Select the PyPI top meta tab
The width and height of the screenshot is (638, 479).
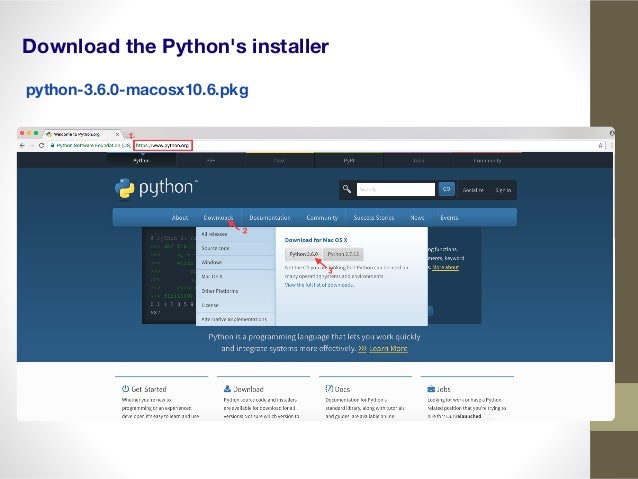pos(349,161)
